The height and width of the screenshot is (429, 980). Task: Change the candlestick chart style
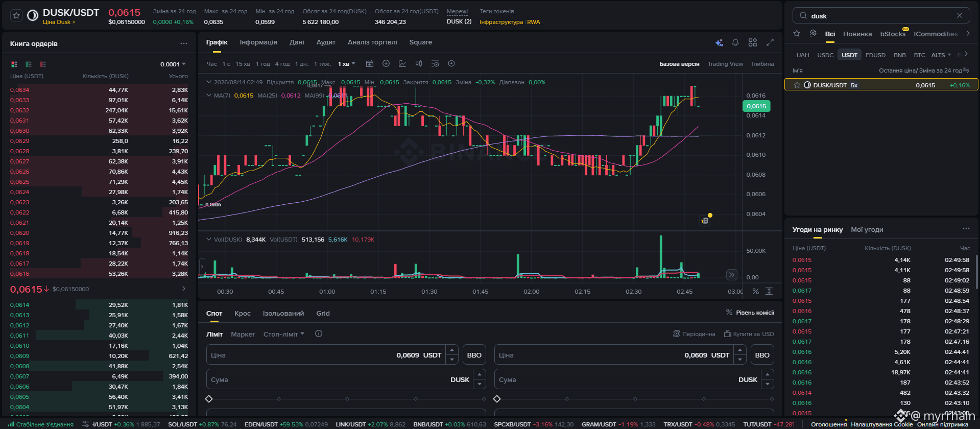click(x=419, y=64)
